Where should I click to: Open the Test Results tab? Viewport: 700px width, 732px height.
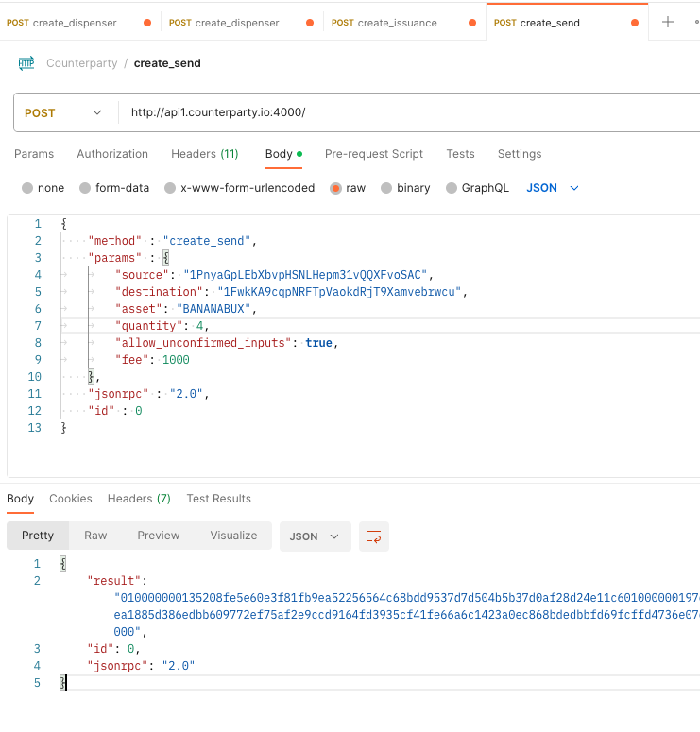pyautogui.click(x=218, y=499)
